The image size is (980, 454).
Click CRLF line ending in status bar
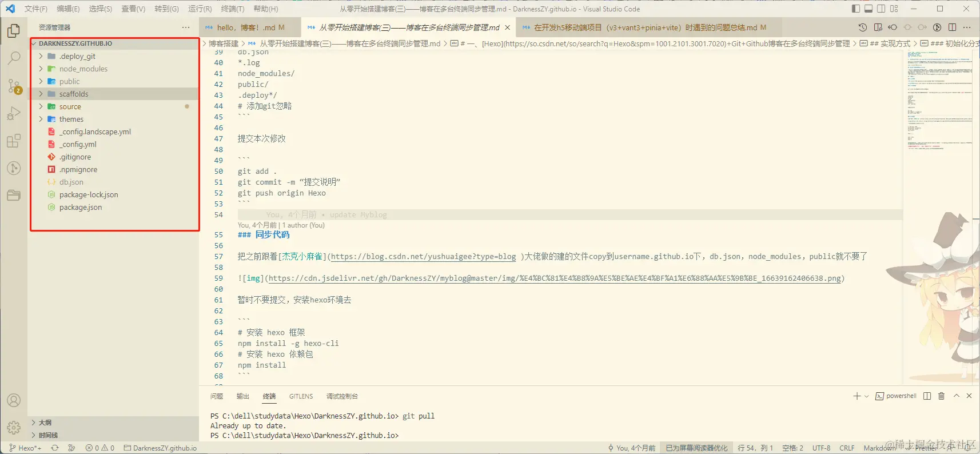(847, 448)
